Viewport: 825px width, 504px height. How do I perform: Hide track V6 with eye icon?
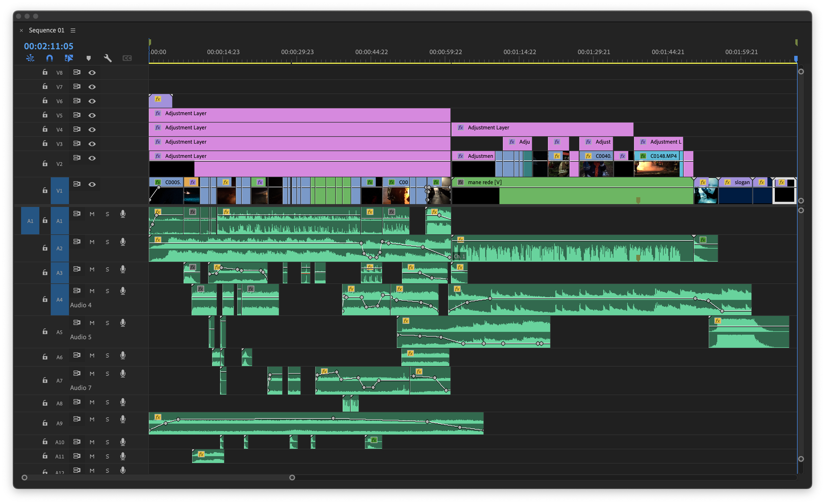(x=92, y=101)
